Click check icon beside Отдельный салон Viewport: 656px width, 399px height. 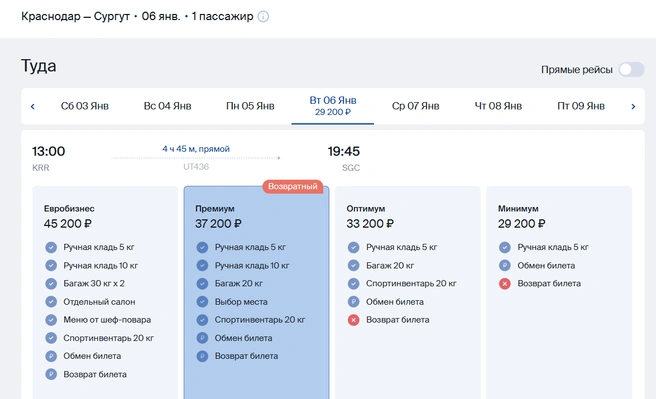coord(51,302)
